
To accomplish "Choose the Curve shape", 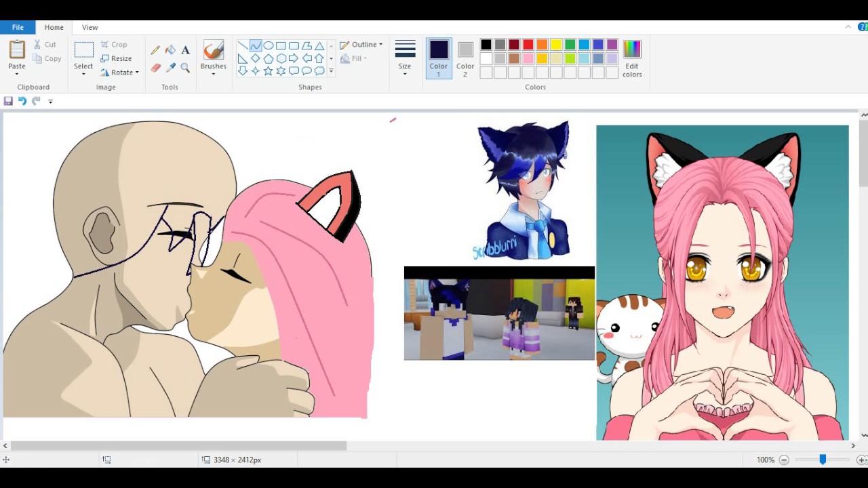I will [x=255, y=46].
